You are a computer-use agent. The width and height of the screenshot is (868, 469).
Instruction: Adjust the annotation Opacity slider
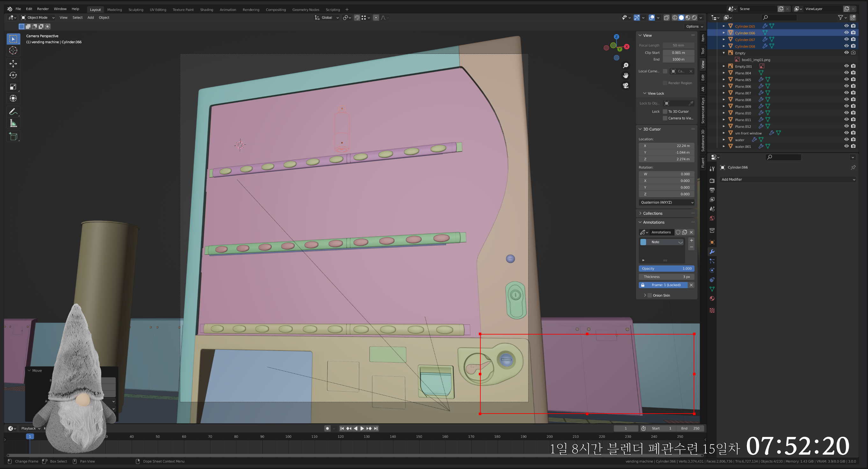click(x=667, y=268)
